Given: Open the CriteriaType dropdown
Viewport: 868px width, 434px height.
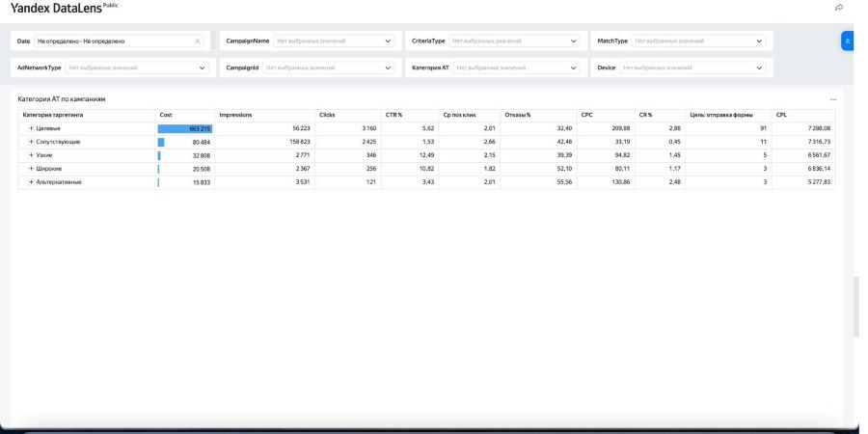Looking at the screenshot, I should [x=514, y=41].
